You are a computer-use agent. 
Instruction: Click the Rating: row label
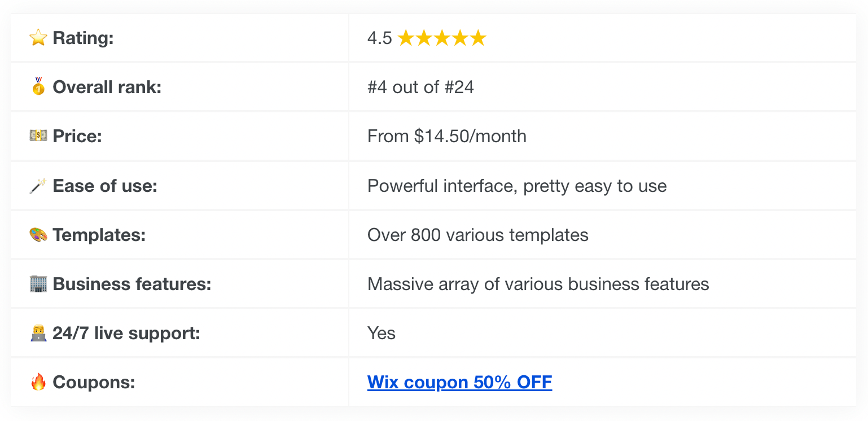[83, 38]
